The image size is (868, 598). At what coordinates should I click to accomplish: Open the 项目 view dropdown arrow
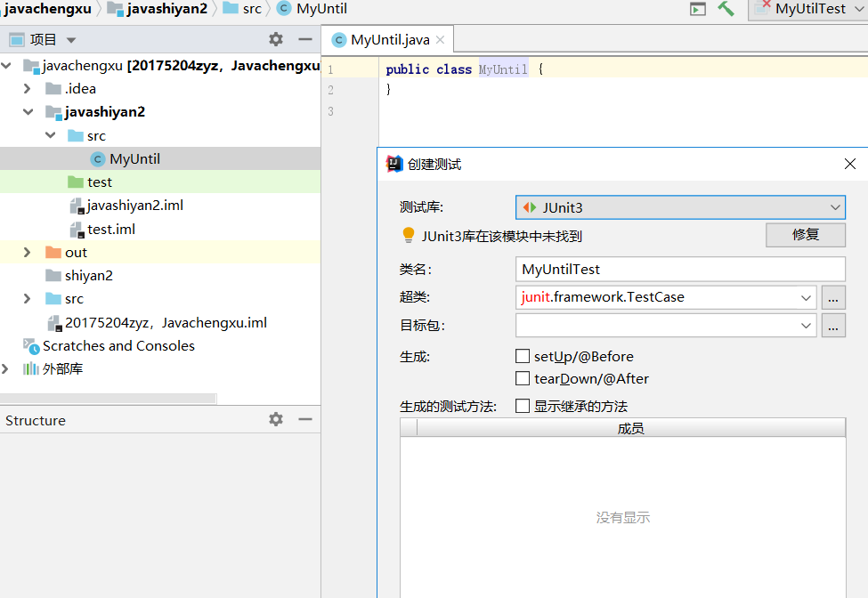(71, 40)
